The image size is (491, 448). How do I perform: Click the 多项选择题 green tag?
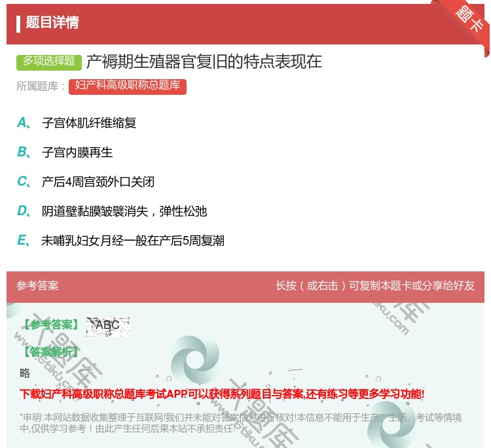click(x=49, y=62)
